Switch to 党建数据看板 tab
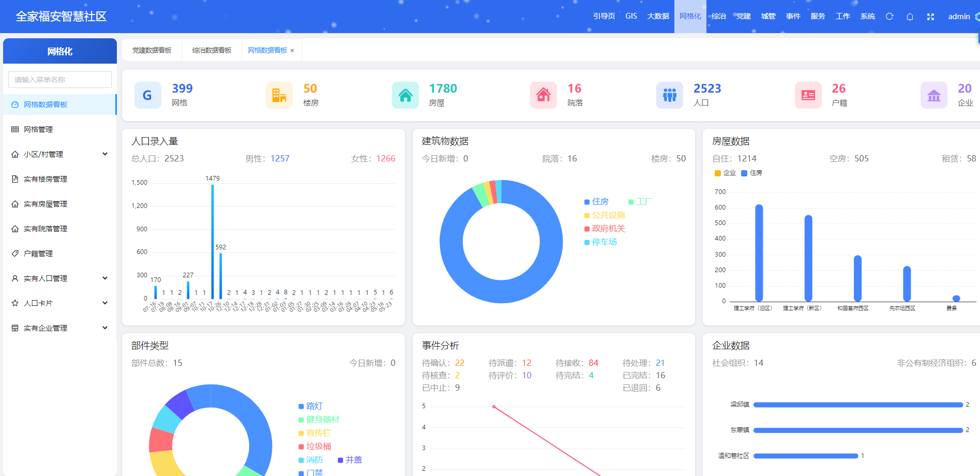 point(152,51)
